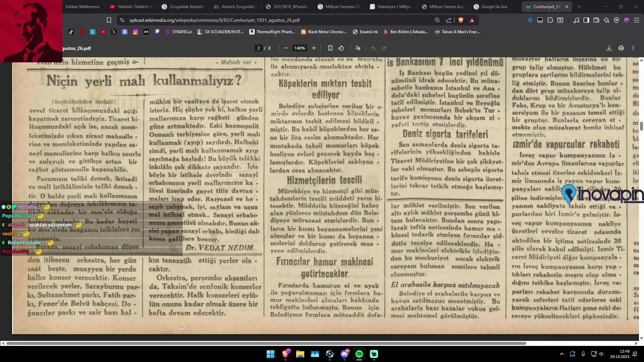
Task: Bookmark this page in the address bar
Action: [109, 20]
